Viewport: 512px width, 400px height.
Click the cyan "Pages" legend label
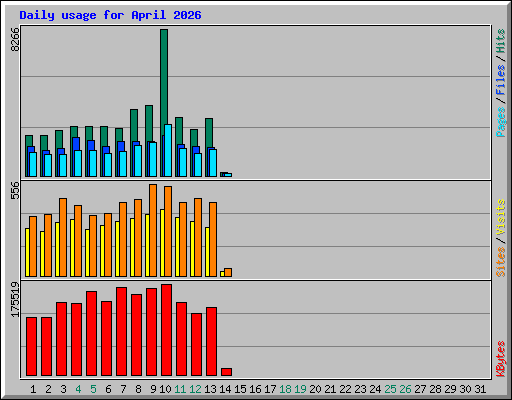pyautogui.click(x=501, y=122)
